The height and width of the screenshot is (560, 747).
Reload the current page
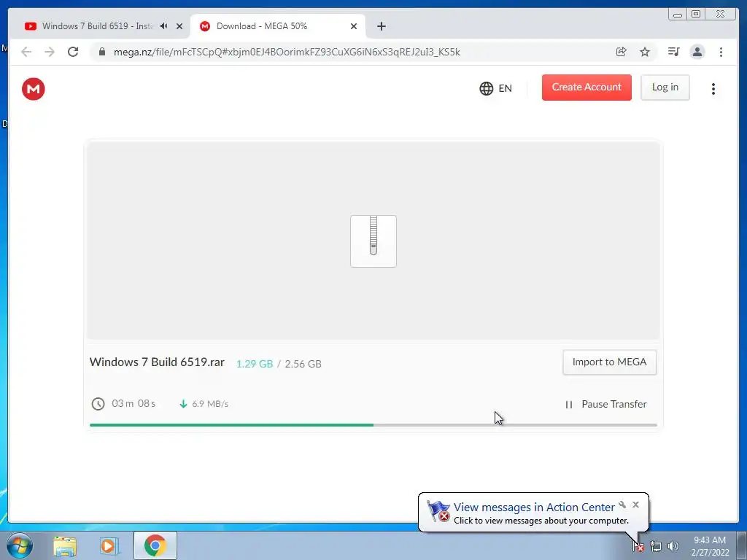coord(73,52)
